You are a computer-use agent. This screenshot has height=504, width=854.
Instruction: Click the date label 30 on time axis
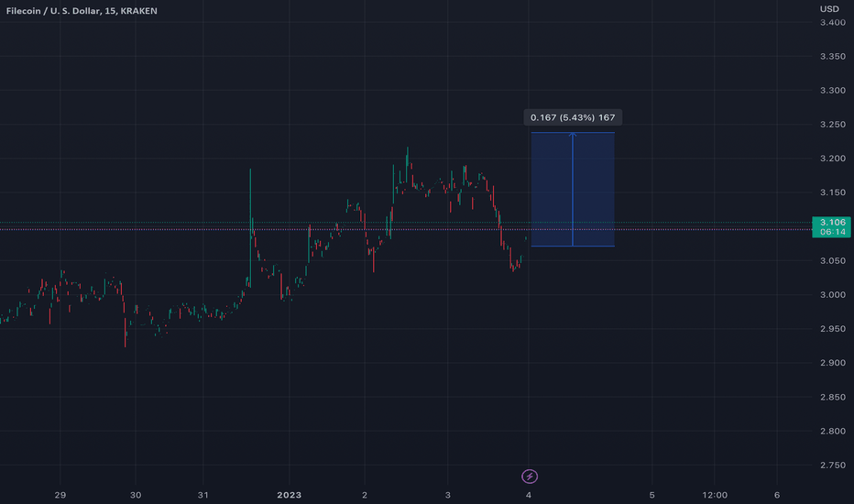coord(136,495)
